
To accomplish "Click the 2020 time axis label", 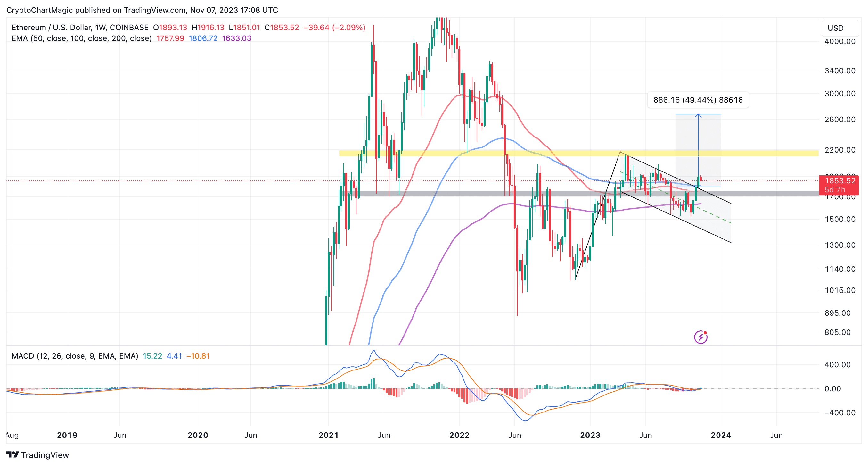I will coord(198,435).
